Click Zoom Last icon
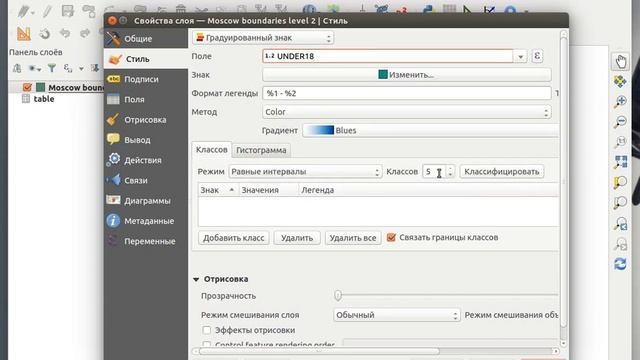This screenshot has height=360, width=640. pyautogui.click(x=620, y=223)
